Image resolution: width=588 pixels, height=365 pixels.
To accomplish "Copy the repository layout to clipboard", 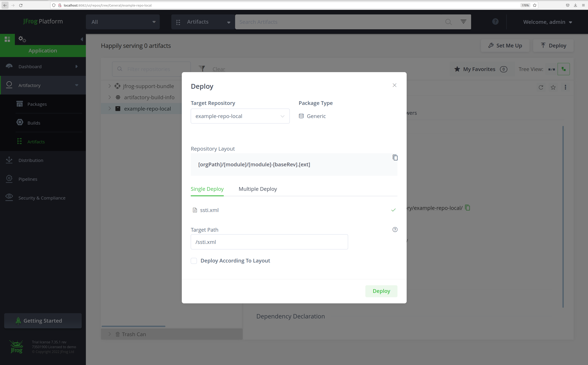I will (395, 158).
